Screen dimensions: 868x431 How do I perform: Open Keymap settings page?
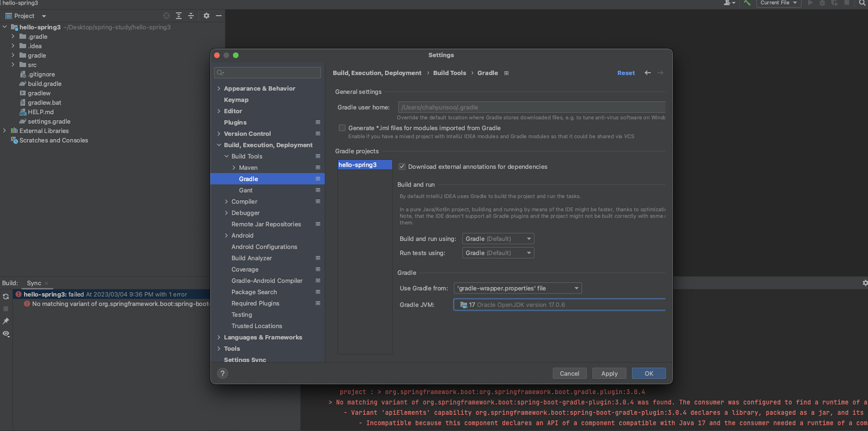(236, 100)
